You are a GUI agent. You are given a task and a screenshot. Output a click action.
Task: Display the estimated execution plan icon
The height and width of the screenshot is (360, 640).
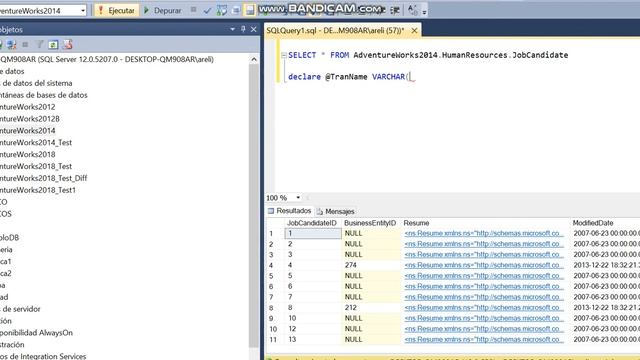[x=222, y=11]
